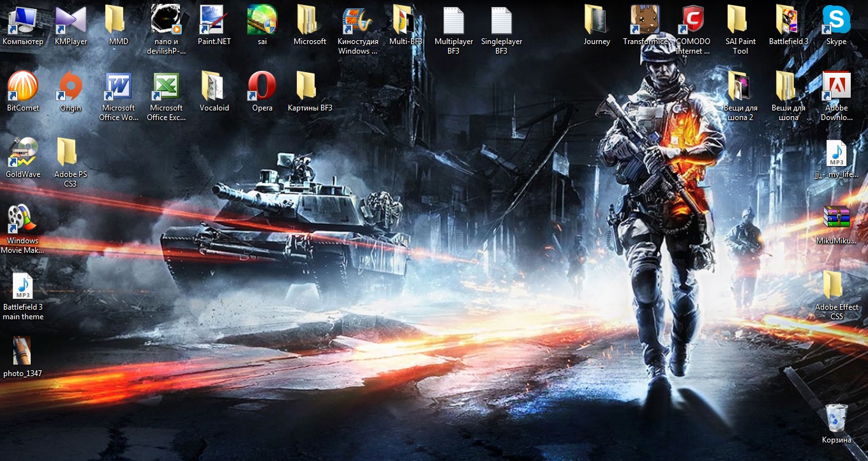Click the COMODO Internet Security icon
Screen dimensions: 868x461
[x=692, y=20]
